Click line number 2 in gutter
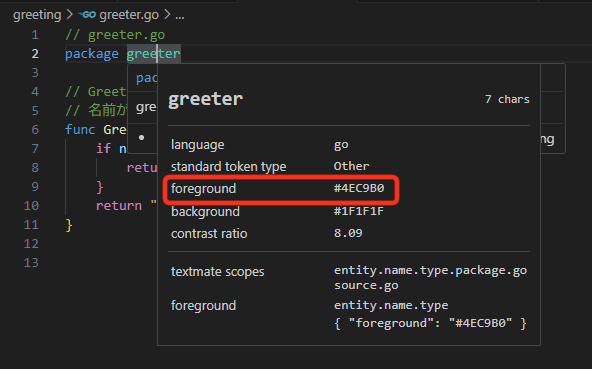592x369 pixels. pos(35,54)
